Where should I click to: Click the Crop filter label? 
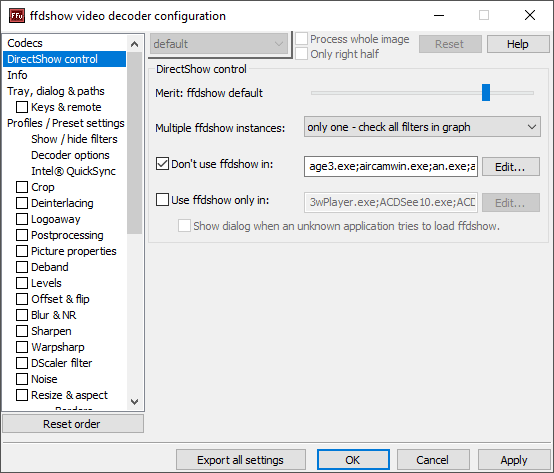43,187
